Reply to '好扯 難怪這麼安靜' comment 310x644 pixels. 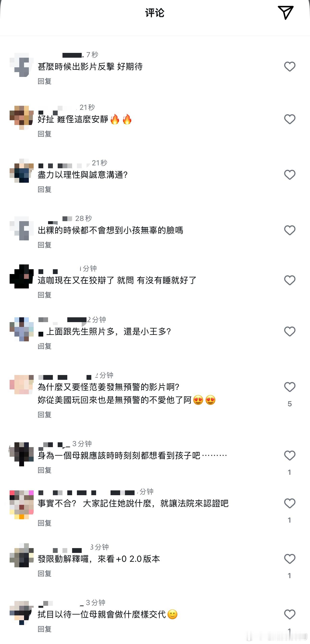pos(44,134)
